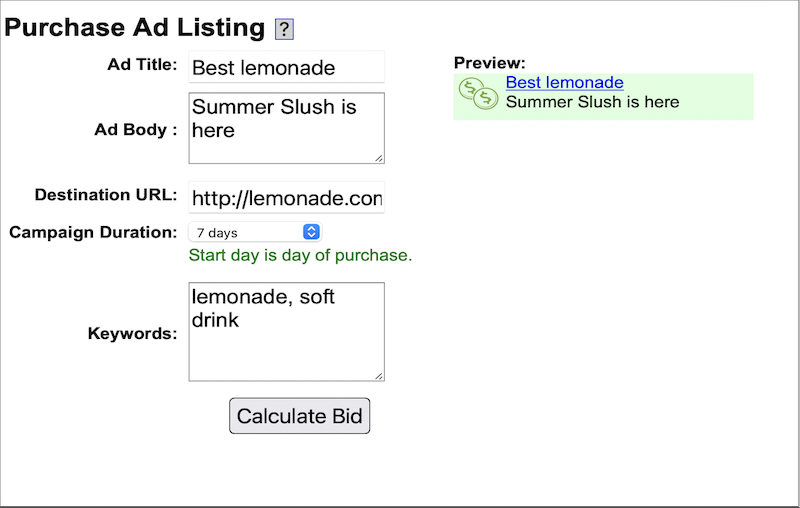Click the 'Destination URL:' label
This screenshot has height=508, width=800.
click(106, 195)
